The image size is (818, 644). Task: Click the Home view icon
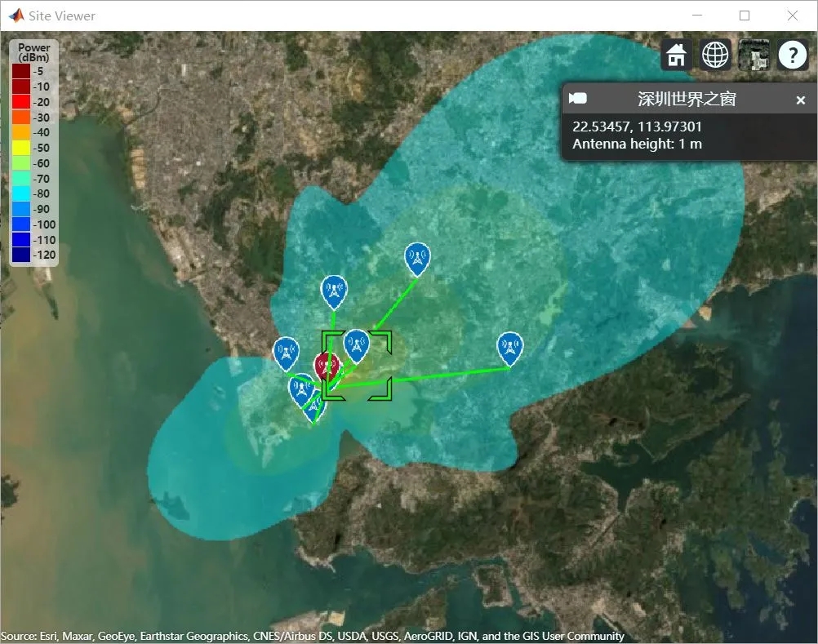click(x=676, y=54)
